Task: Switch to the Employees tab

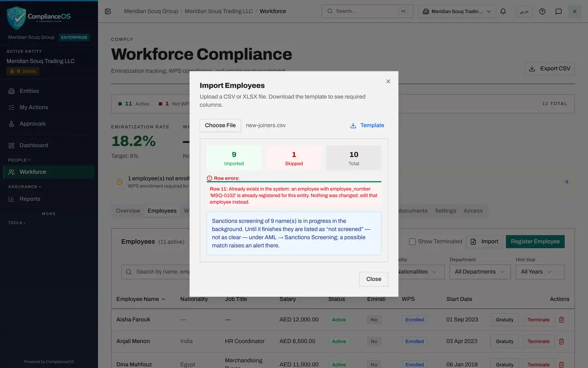Action: coord(162,211)
